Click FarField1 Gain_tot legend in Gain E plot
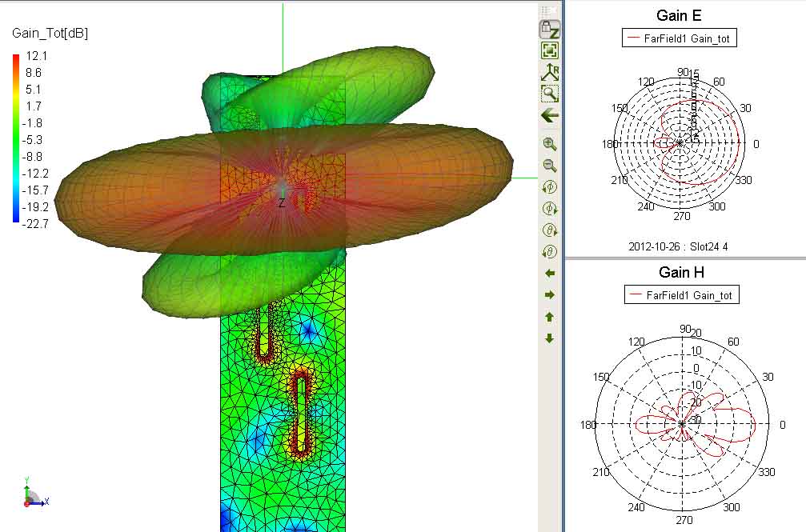The height and width of the screenshot is (532, 806). (679, 38)
